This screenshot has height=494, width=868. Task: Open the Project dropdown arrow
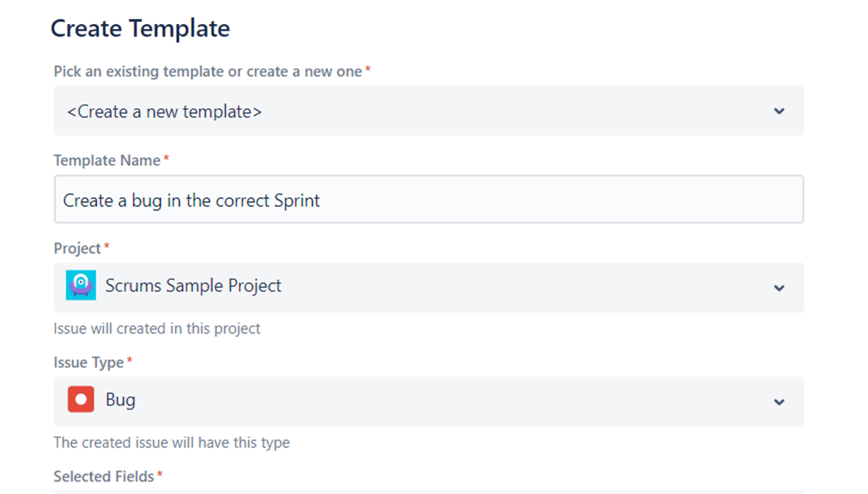(x=779, y=288)
